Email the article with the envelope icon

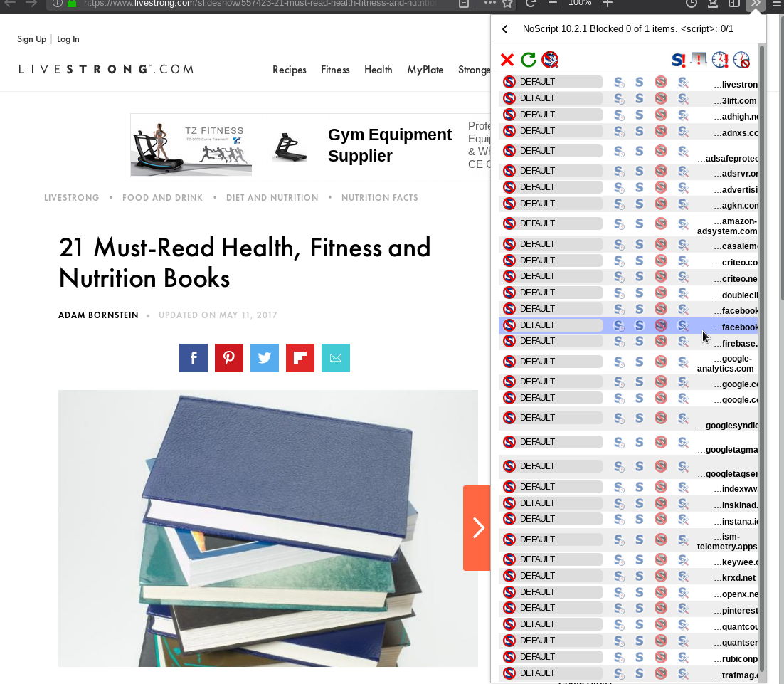point(335,358)
